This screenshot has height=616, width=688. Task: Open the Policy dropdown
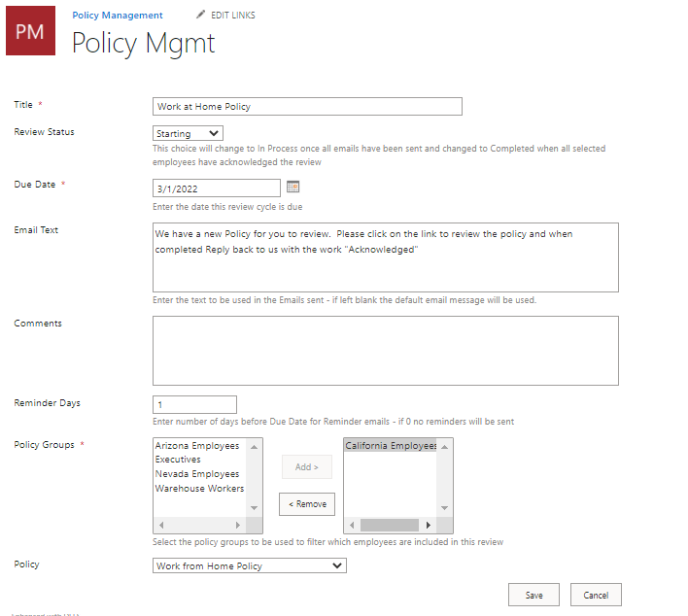[249, 565]
